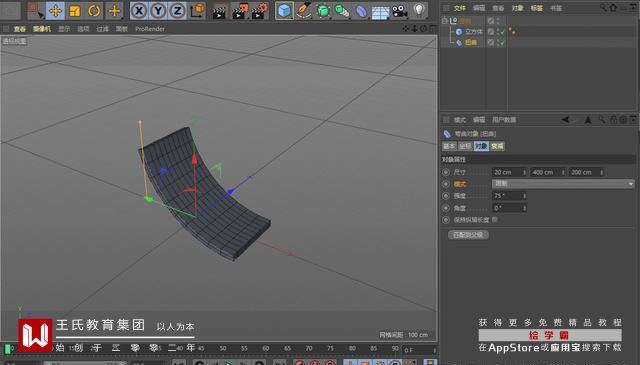Edit the 200 cm size field

pyautogui.click(x=586, y=172)
